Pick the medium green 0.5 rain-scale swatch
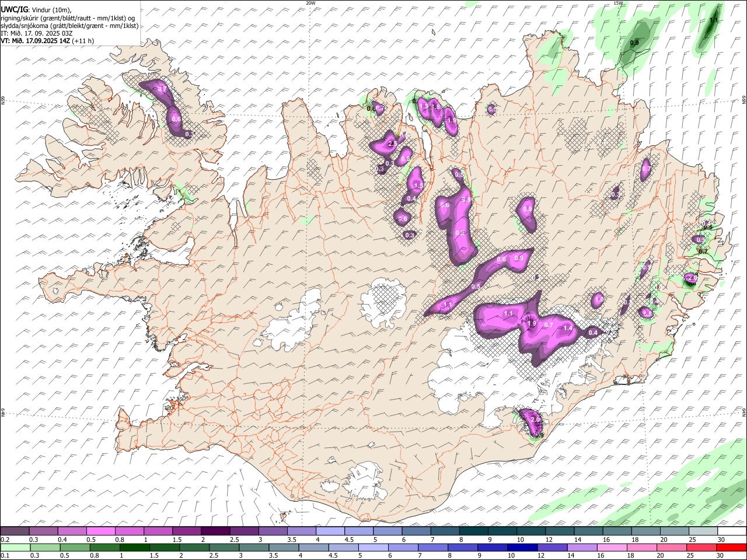 [75, 547]
